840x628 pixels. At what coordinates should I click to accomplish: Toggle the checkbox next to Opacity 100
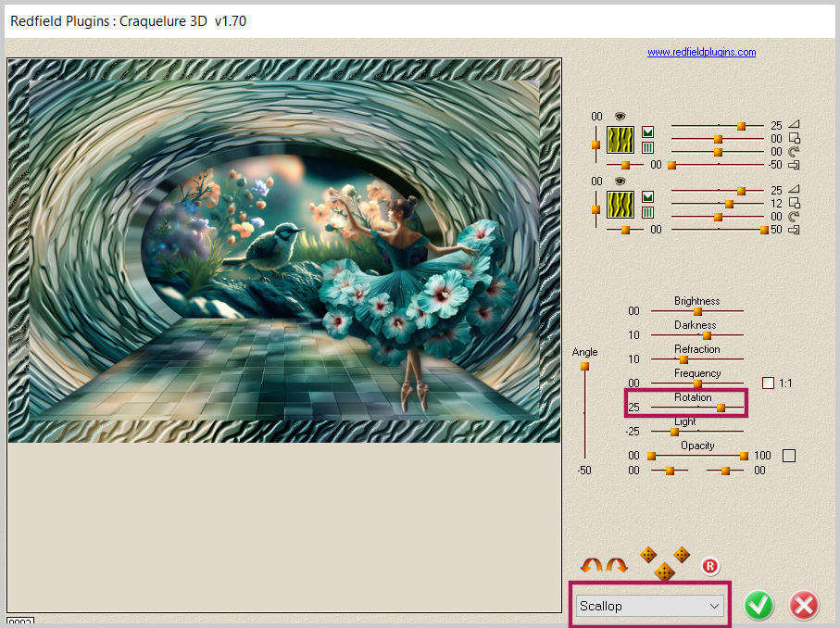coord(788,456)
